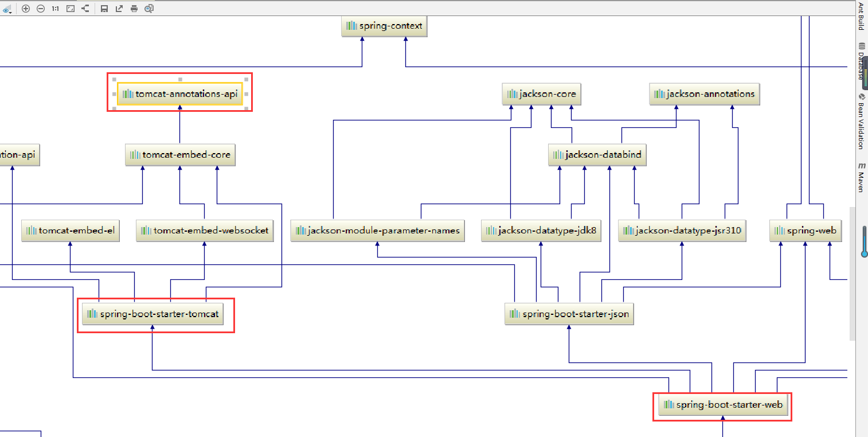Select the spring-boot-starter-json node

point(569,314)
